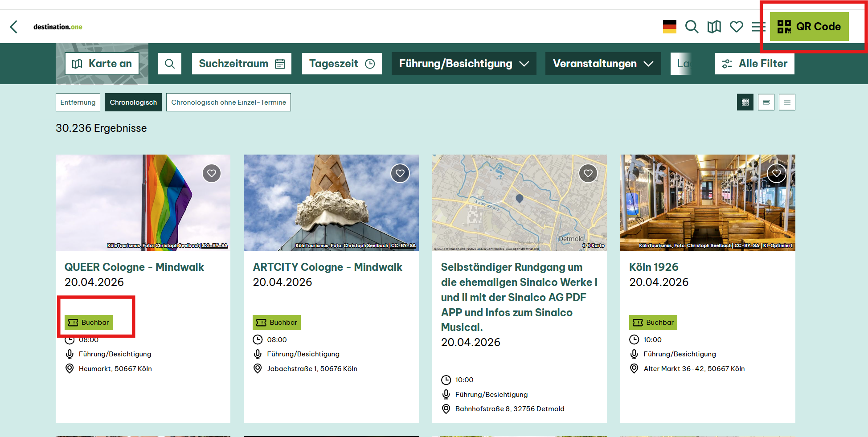
Task: Open the German flag language selector
Action: point(669,27)
